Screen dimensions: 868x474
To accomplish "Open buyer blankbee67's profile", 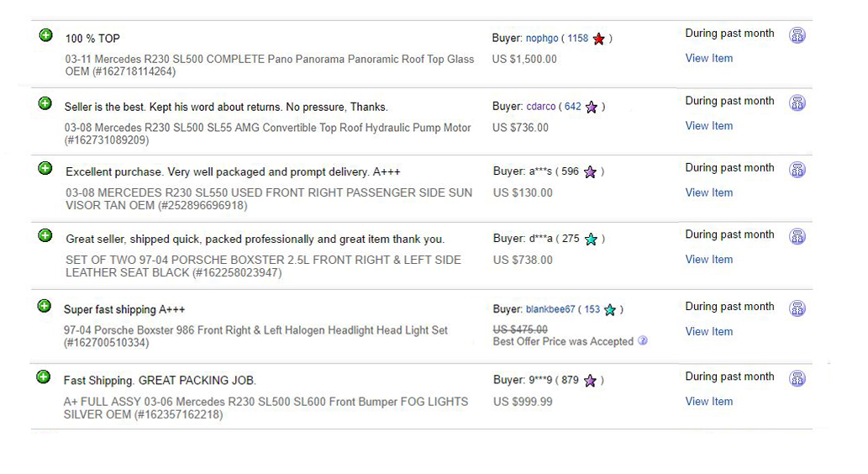I will click(550, 309).
